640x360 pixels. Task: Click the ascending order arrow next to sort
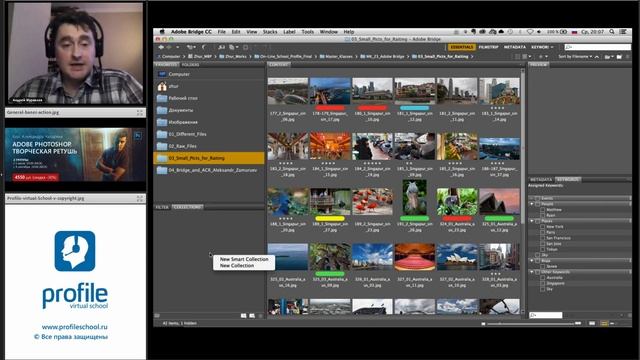pos(597,56)
